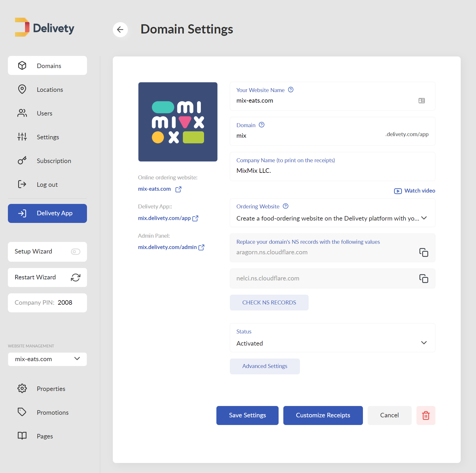This screenshot has height=473, width=476.
Task: Click the Delivety logo
Action: [45, 27]
